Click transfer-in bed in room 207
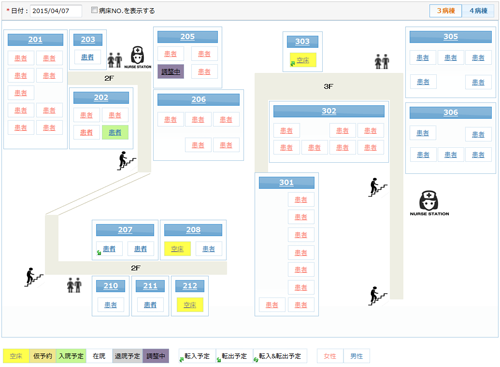 [109, 249]
